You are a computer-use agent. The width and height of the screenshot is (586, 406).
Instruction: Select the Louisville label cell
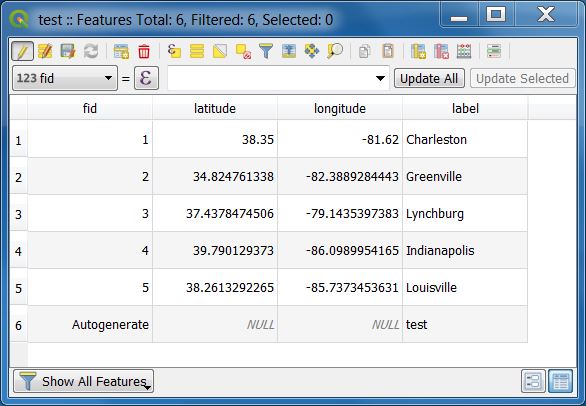point(465,287)
